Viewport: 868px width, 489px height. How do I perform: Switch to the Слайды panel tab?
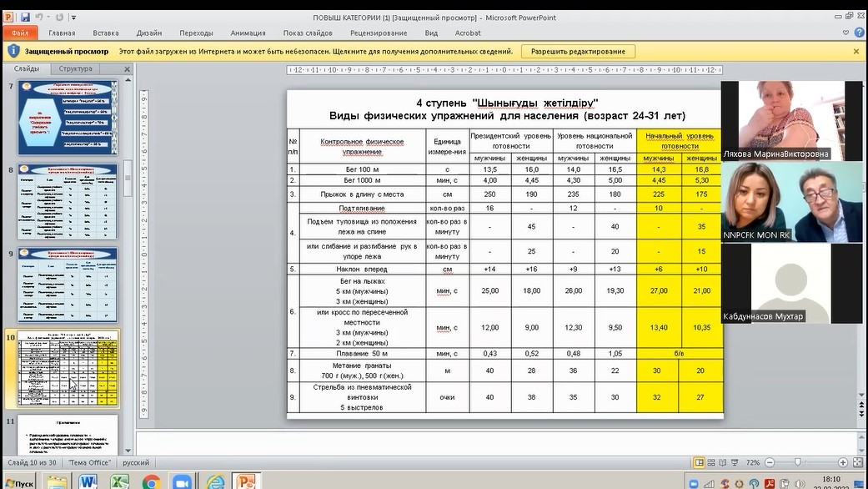[27, 68]
